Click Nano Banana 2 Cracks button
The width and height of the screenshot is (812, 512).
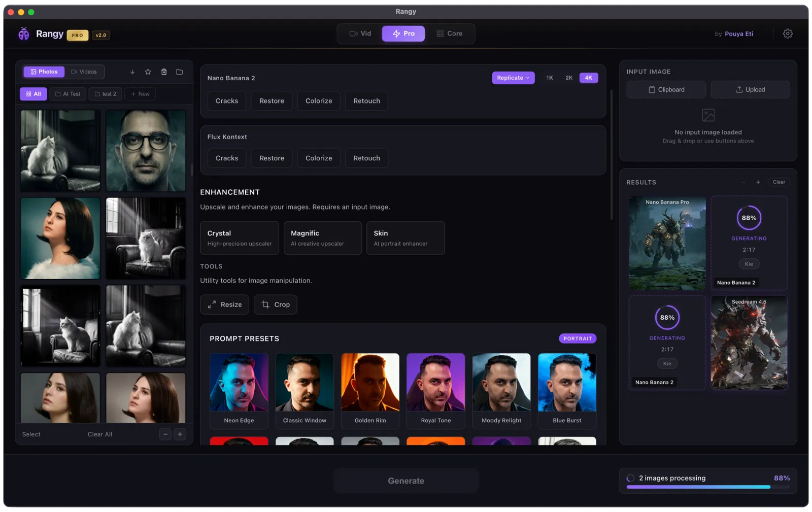tap(227, 101)
